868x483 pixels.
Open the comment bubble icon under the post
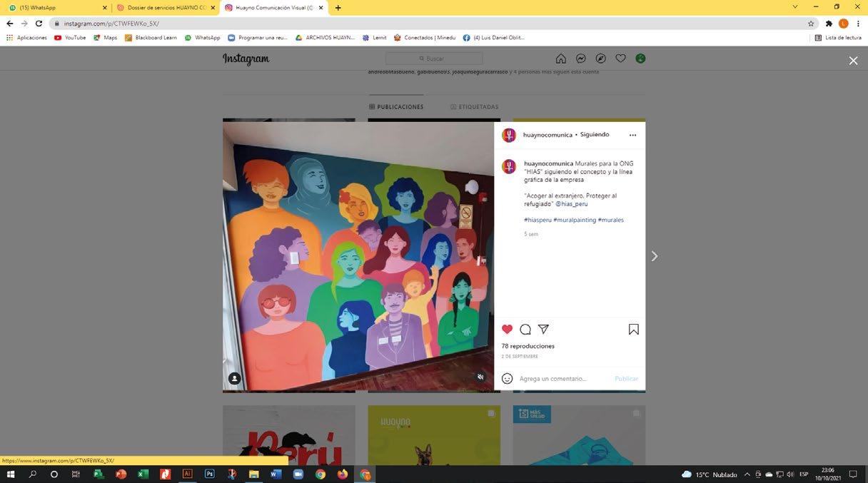(525, 329)
